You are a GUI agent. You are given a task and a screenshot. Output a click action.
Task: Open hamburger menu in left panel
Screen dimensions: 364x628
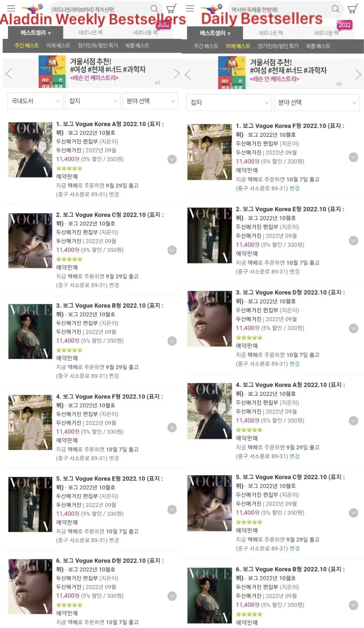[11, 8]
